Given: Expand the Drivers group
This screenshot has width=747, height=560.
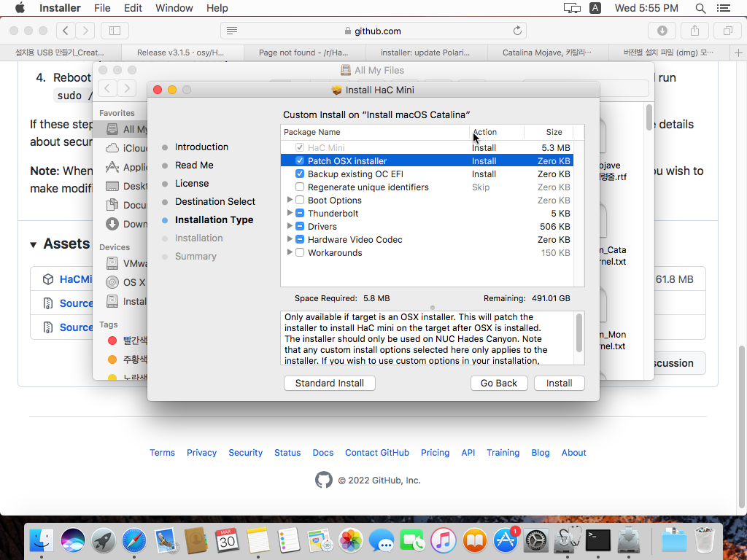Looking at the screenshot, I should click(290, 226).
